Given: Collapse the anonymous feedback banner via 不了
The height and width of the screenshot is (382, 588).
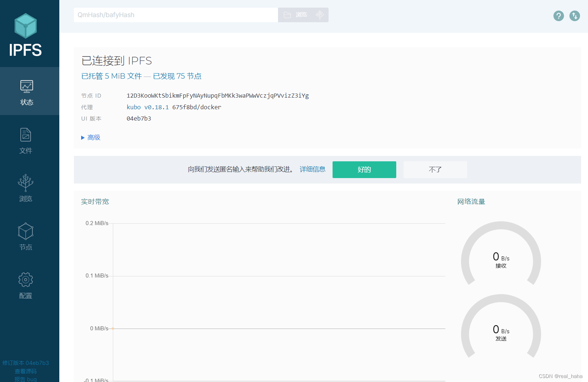Looking at the screenshot, I should click(435, 170).
